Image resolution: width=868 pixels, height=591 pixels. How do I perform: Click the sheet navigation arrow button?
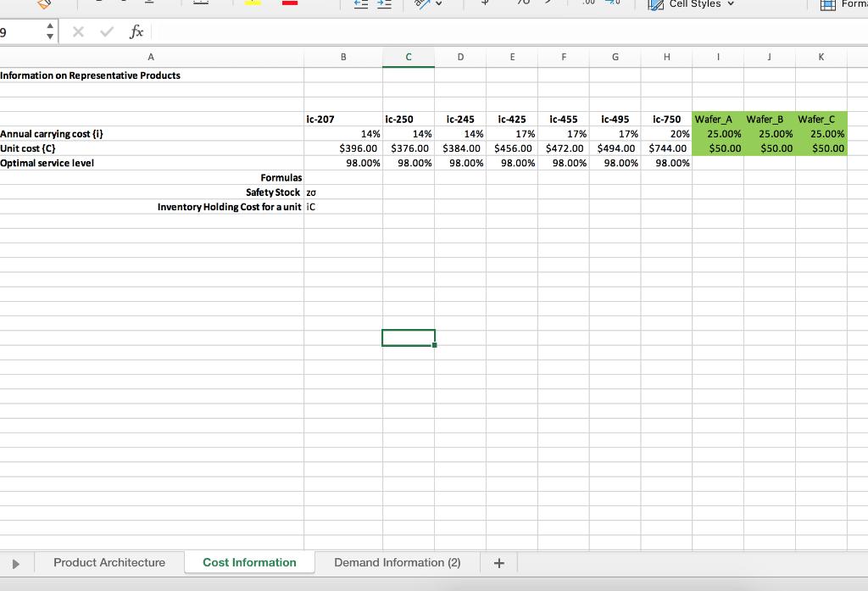coord(16,562)
